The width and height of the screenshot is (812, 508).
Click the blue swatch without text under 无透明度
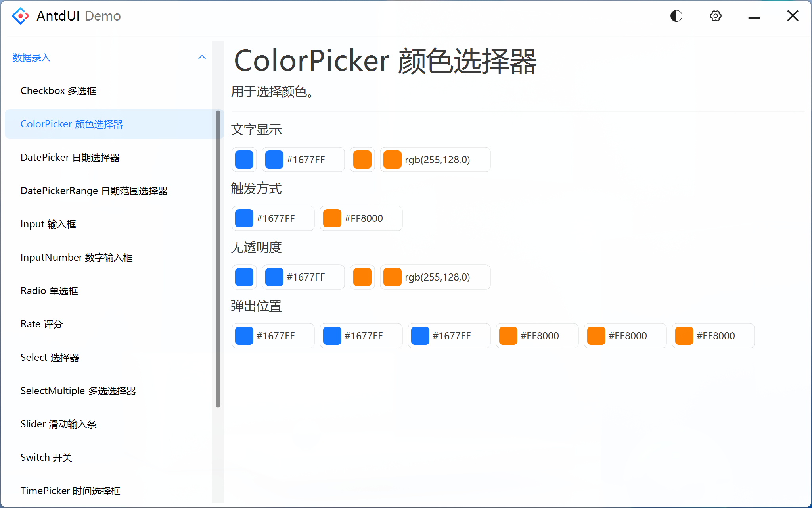coord(244,277)
